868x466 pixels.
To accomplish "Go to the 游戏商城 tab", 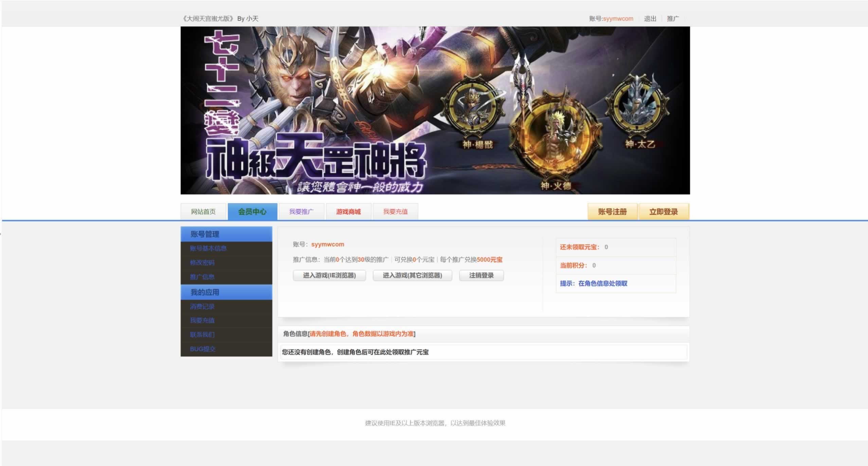I will coord(348,211).
